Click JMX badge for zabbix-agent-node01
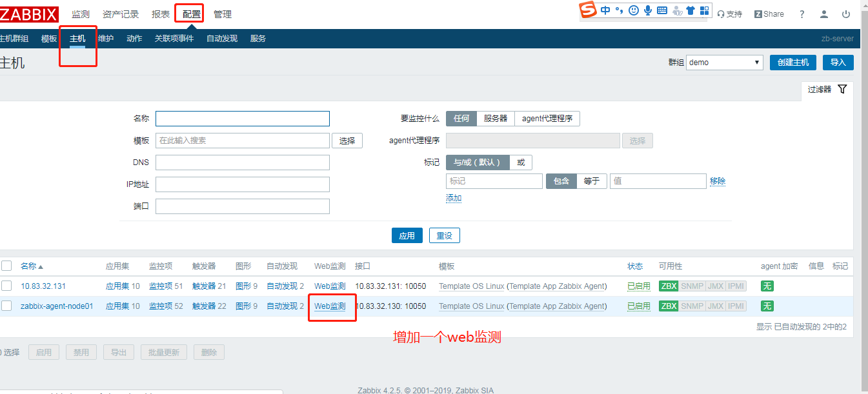 [x=715, y=306]
